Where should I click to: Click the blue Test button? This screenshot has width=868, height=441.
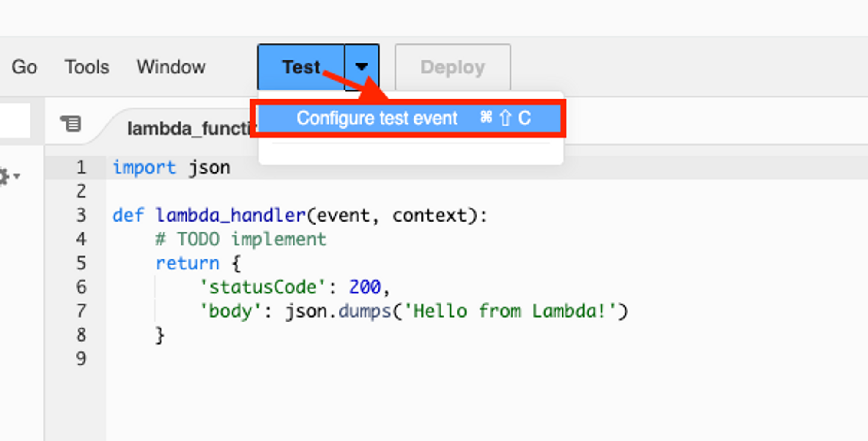301,67
